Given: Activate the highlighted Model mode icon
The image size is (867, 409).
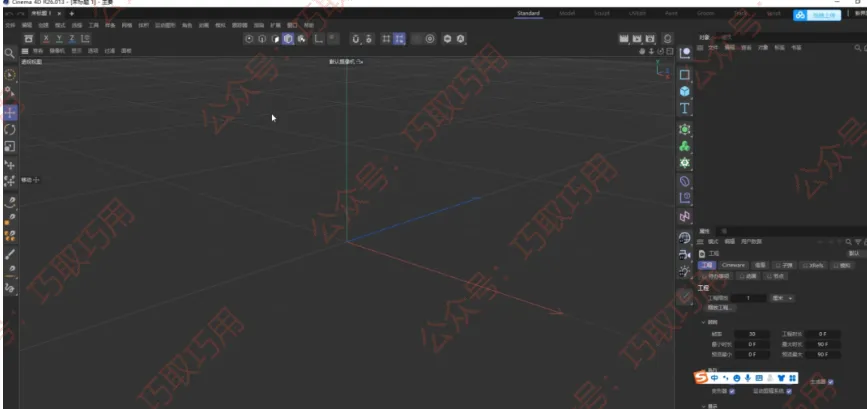Looking at the screenshot, I should 288,39.
